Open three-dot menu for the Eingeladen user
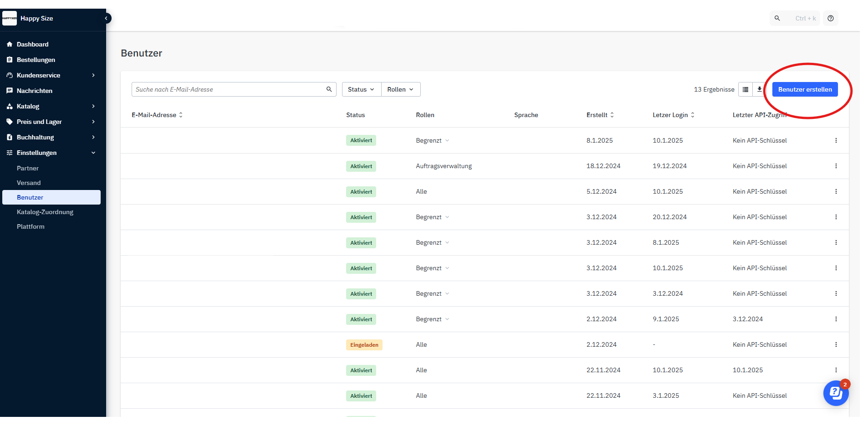Screen dimensions: 868x426 (x=836, y=344)
